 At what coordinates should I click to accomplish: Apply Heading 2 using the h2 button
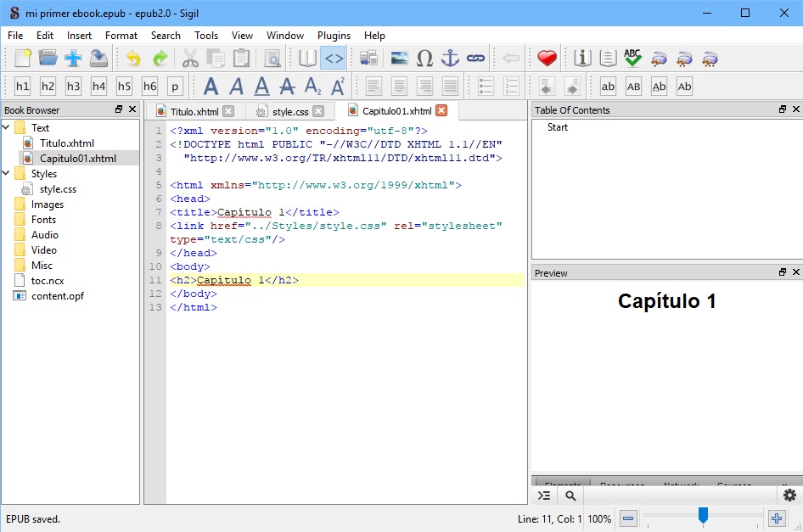[48, 87]
